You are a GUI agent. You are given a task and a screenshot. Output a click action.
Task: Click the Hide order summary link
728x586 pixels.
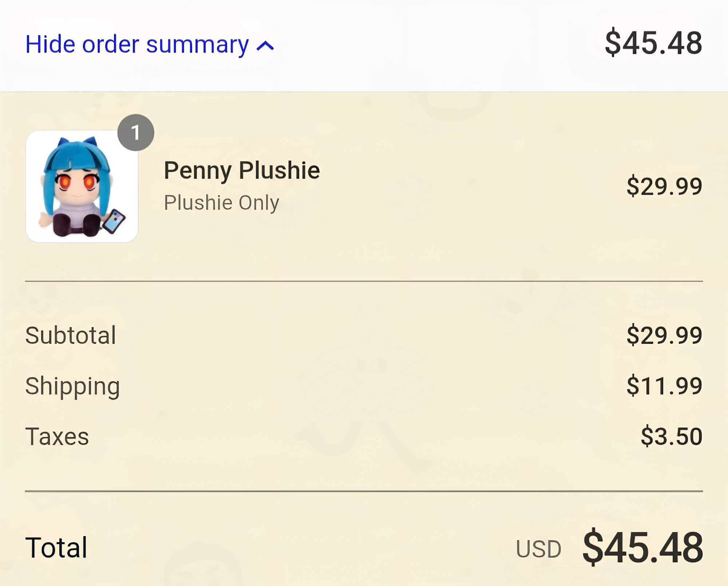click(149, 45)
